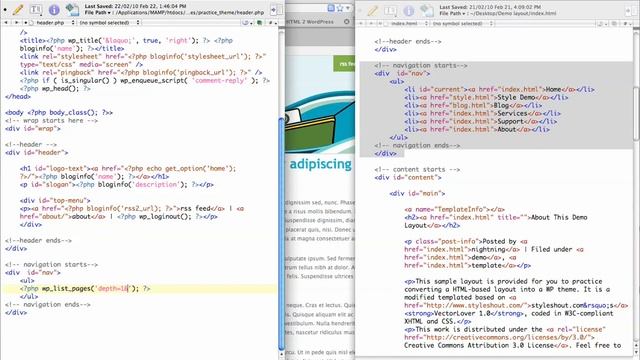The width and height of the screenshot is (640, 360).
Task: Click the '<!--header ends-->' comment in header.php
Action: coord(38,240)
